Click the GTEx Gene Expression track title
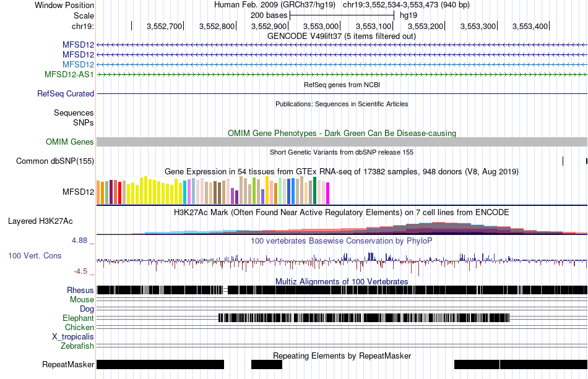 (x=342, y=171)
